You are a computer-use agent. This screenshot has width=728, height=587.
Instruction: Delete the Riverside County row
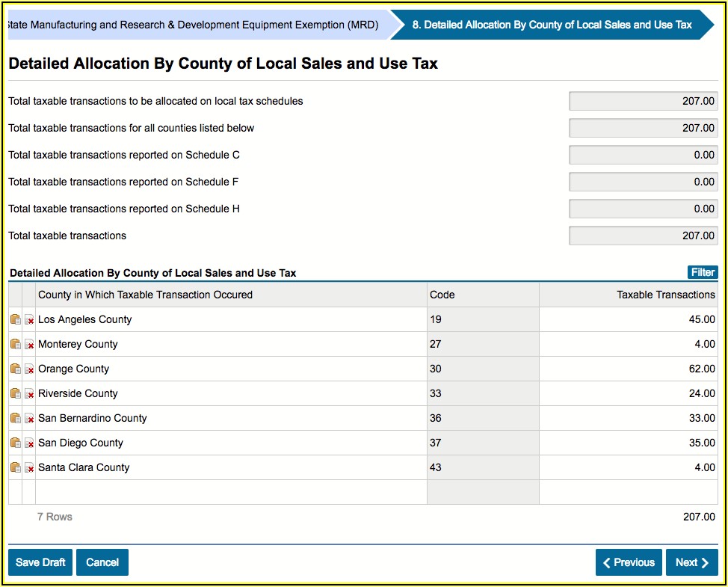click(30, 394)
